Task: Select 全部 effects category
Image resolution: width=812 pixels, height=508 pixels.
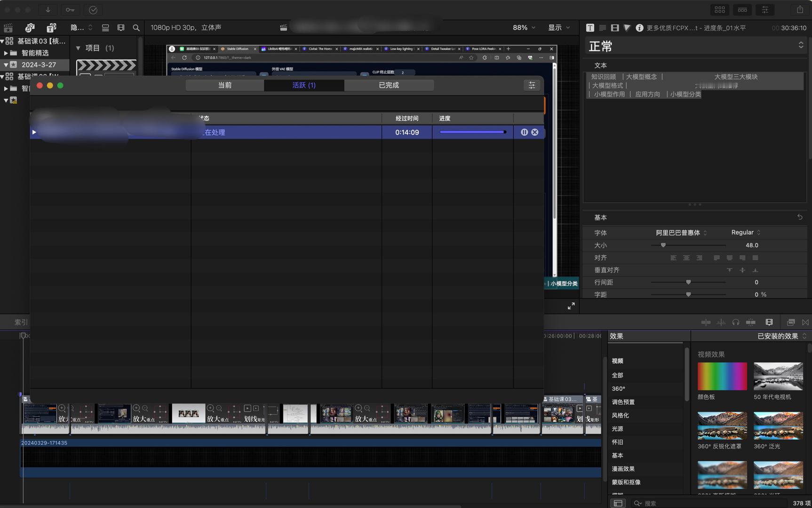Action: [x=617, y=375]
